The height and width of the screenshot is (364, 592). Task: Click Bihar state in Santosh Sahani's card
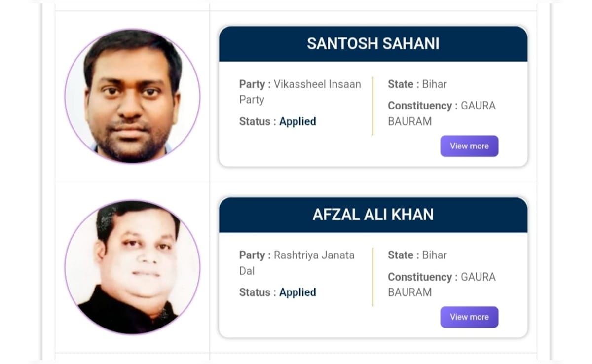point(434,84)
